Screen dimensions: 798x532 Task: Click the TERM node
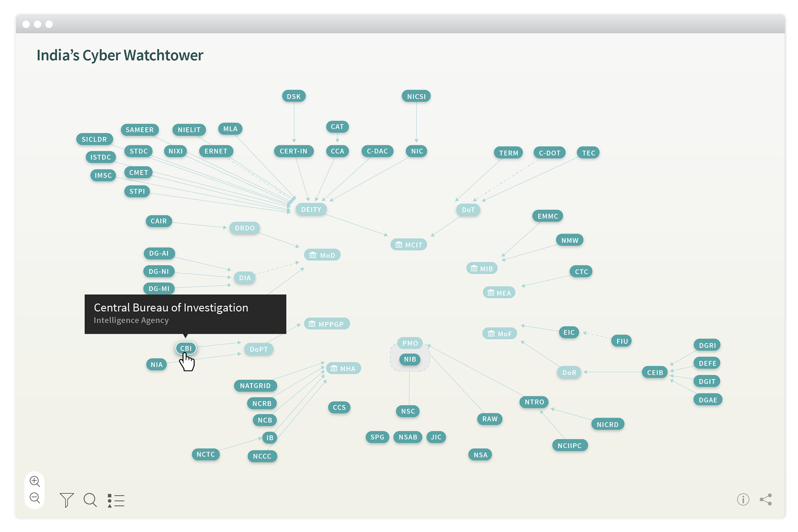pos(509,153)
